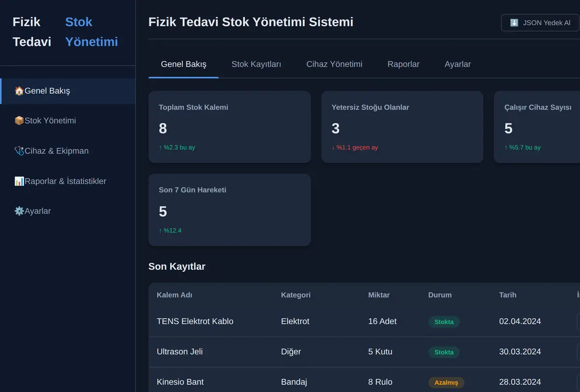Click the ↓ %1.1 geçen ay trend text
580x392 pixels.
tap(355, 147)
